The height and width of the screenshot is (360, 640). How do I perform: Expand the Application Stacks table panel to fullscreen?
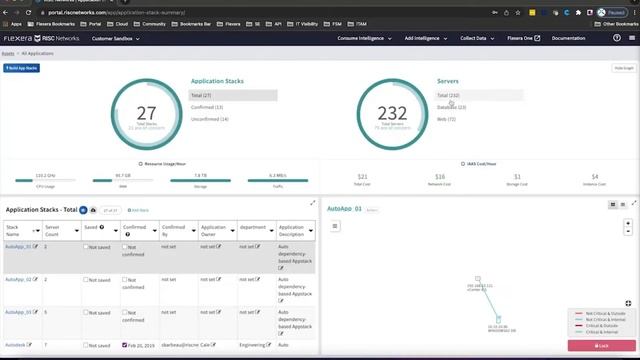point(313,203)
